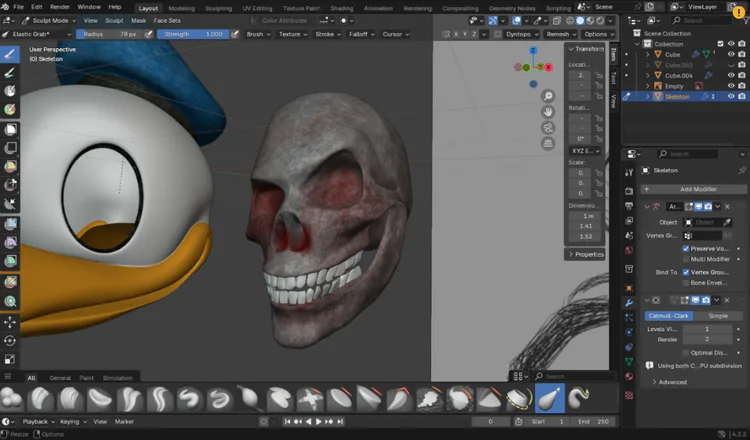Screen dimensions: 750x440
Task: Open the Remesh dropdown in header
Action: 559,34
